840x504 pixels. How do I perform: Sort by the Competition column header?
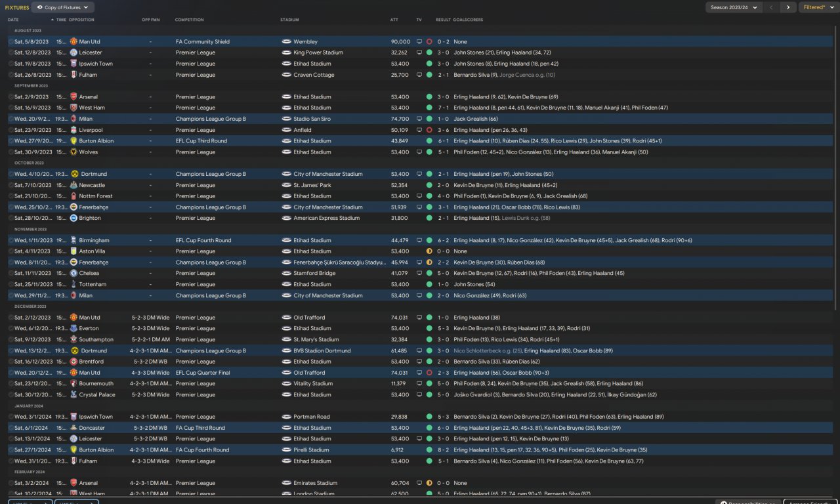click(x=190, y=20)
